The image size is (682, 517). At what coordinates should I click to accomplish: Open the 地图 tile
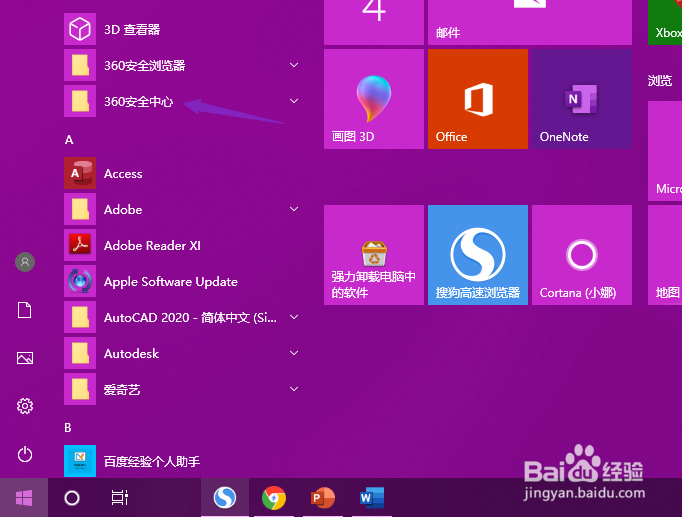665,255
